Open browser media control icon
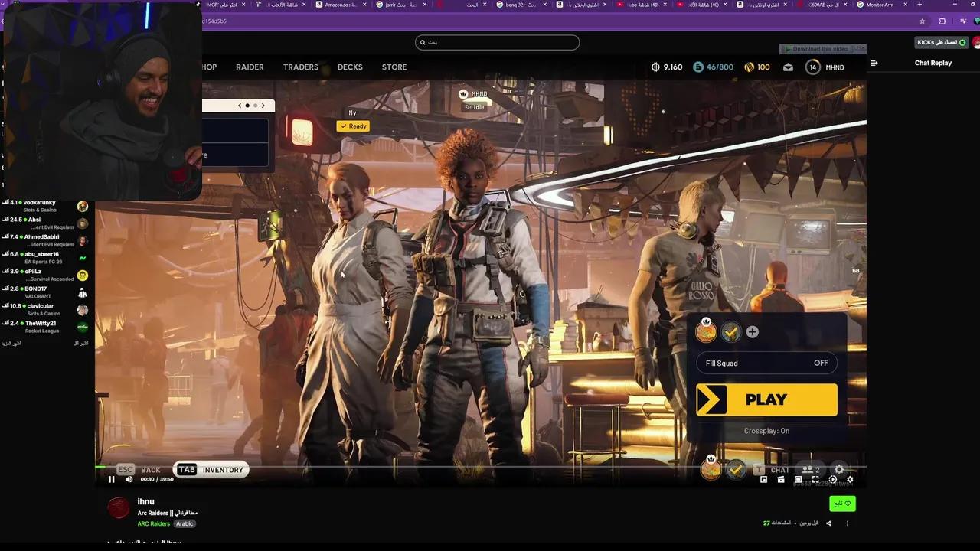 pos(962,21)
